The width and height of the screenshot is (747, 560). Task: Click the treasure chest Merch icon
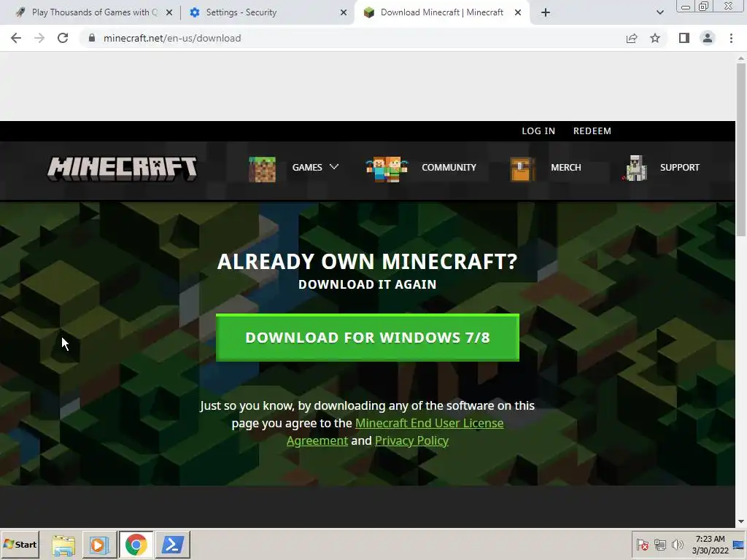pyautogui.click(x=521, y=169)
